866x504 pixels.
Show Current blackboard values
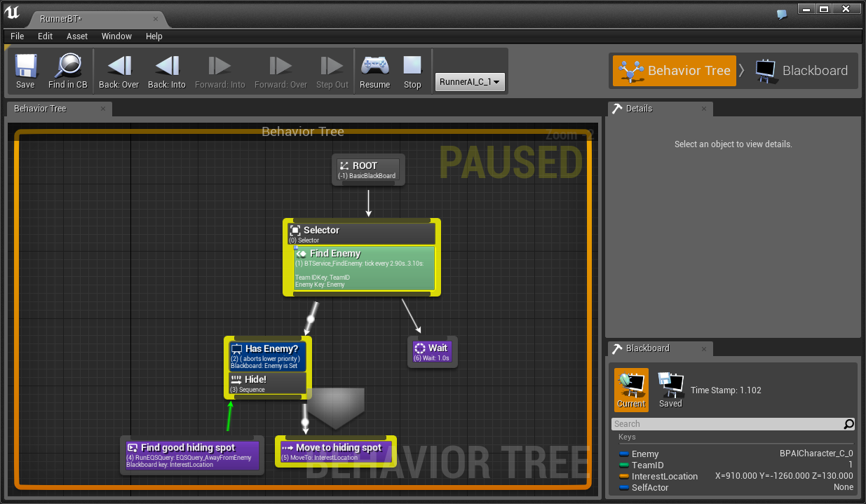tap(631, 390)
